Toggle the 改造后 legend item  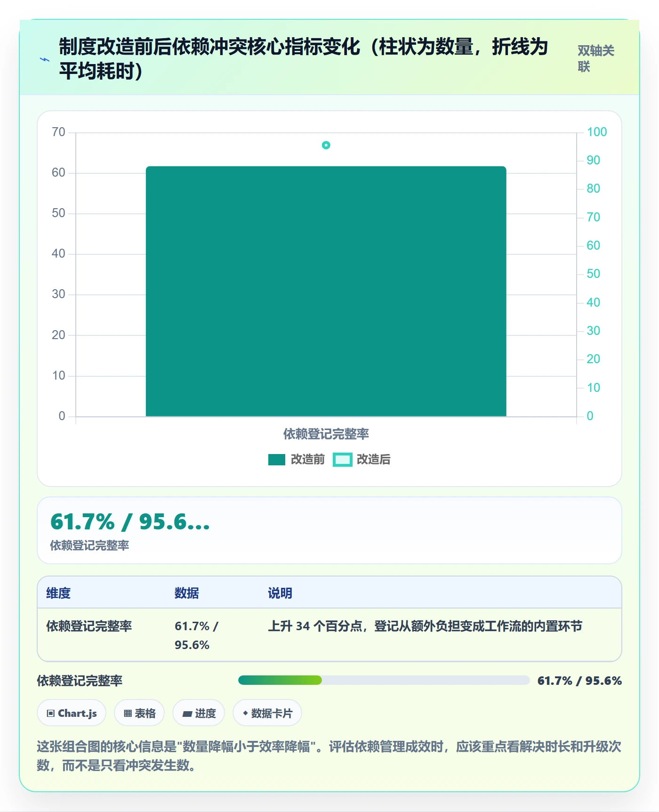tap(362, 459)
